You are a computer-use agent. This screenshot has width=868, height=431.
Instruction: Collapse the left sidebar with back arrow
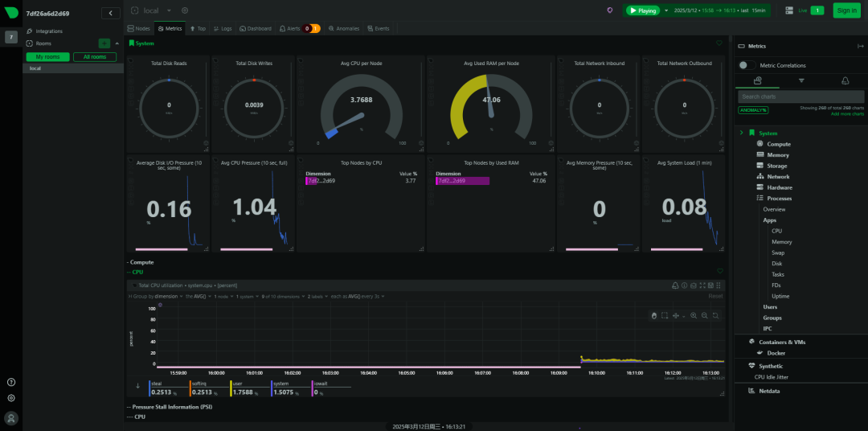pyautogui.click(x=111, y=13)
